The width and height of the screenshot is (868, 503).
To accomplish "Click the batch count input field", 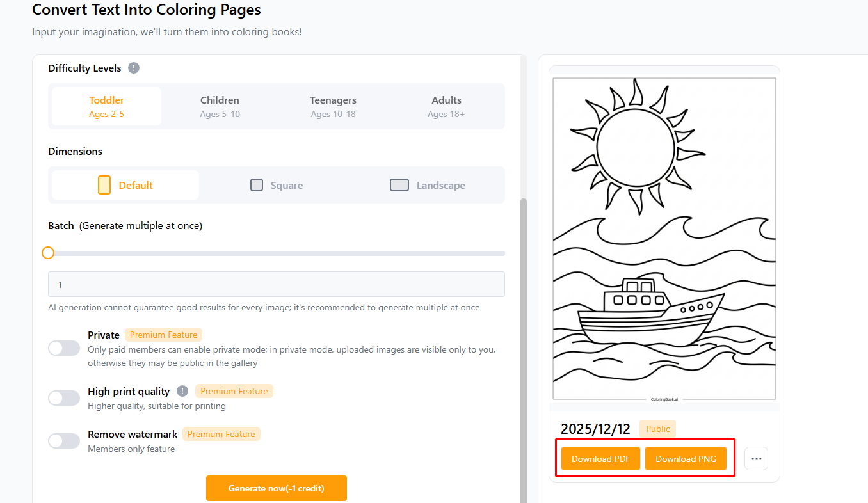I will click(x=276, y=284).
